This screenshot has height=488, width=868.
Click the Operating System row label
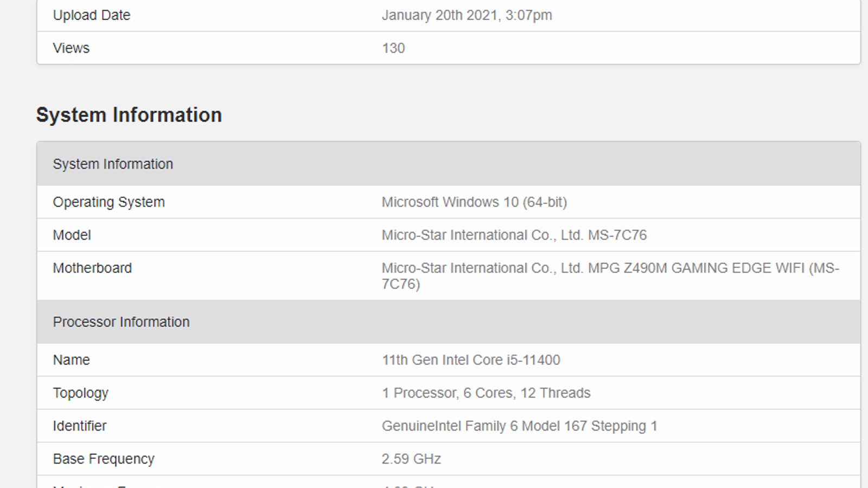(x=108, y=202)
